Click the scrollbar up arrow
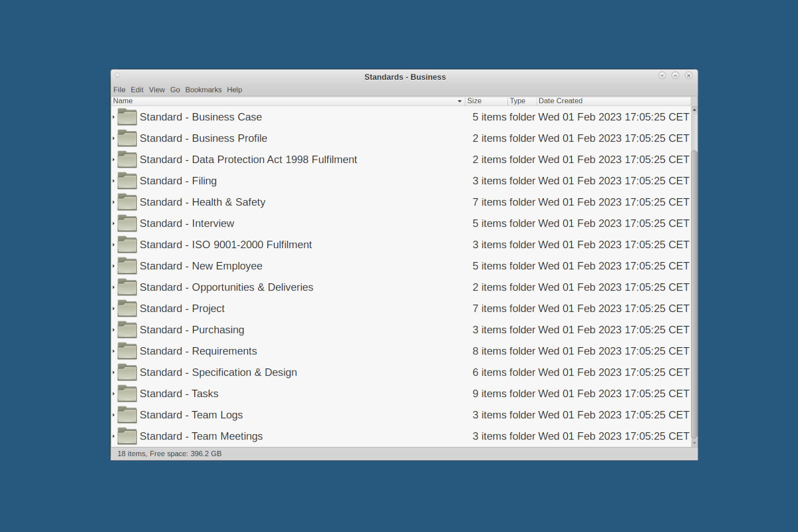The height and width of the screenshot is (532, 798). pos(694,109)
